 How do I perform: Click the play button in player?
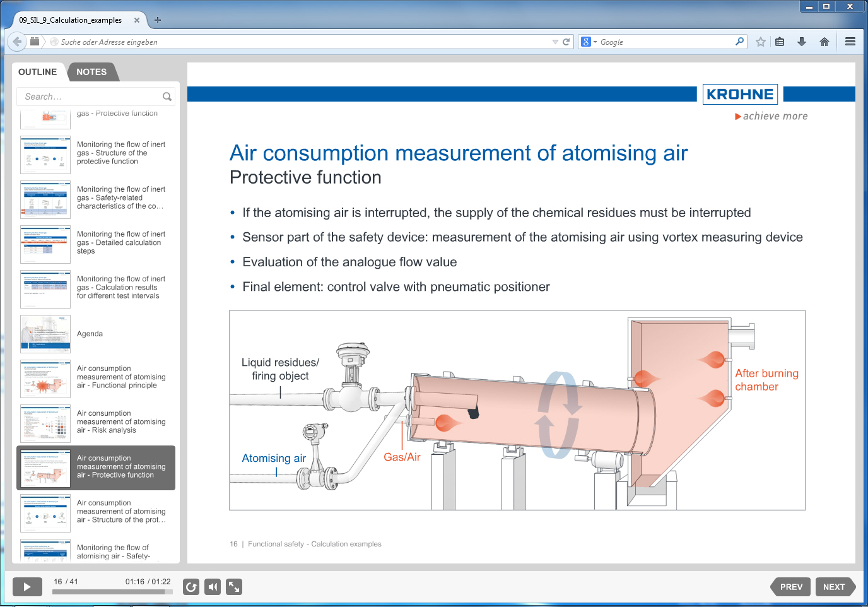tap(27, 587)
